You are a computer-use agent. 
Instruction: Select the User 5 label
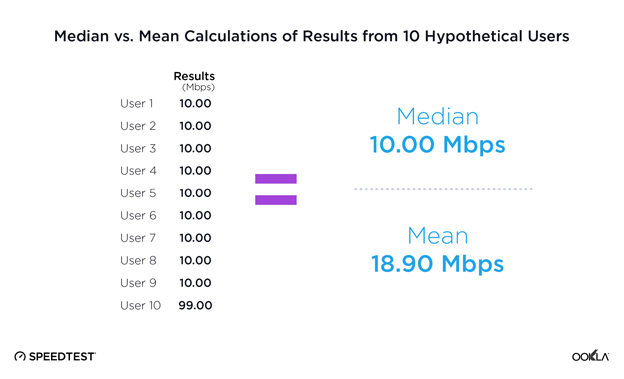click(x=138, y=193)
